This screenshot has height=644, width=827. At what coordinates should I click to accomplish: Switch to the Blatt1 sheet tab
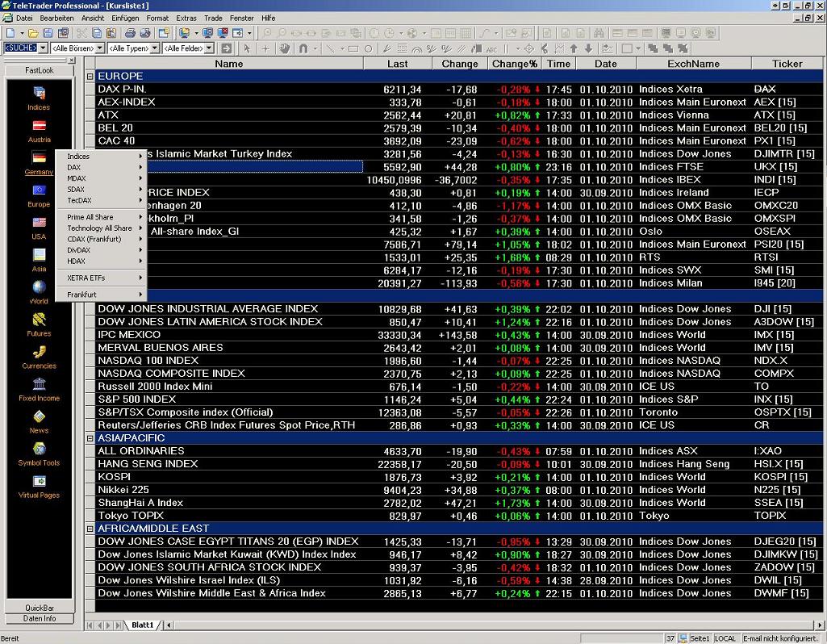click(x=142, y=625)
